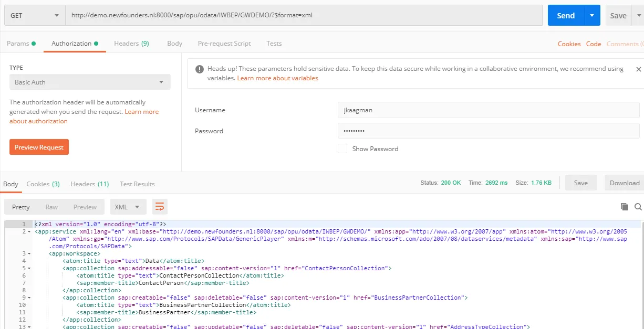Click the Preview Request button
Image resolution: width=644 pixels, height=329 pixels.
click(x=39, y=147)
